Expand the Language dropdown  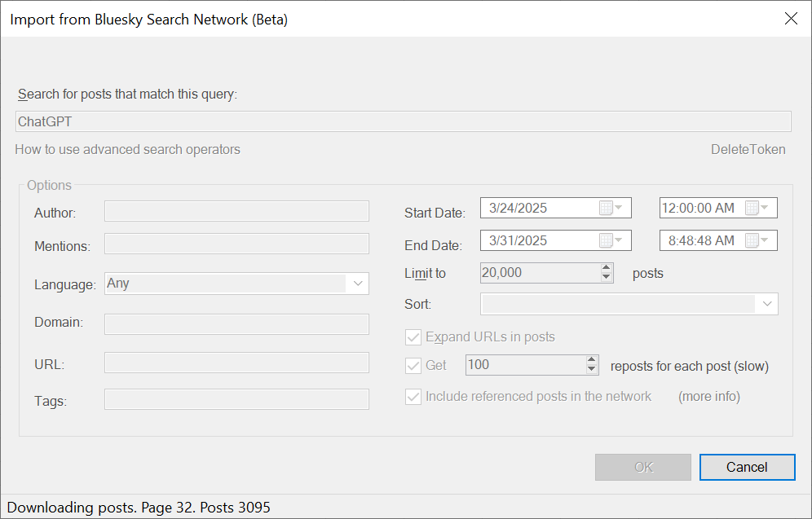[x=357, y=284]
